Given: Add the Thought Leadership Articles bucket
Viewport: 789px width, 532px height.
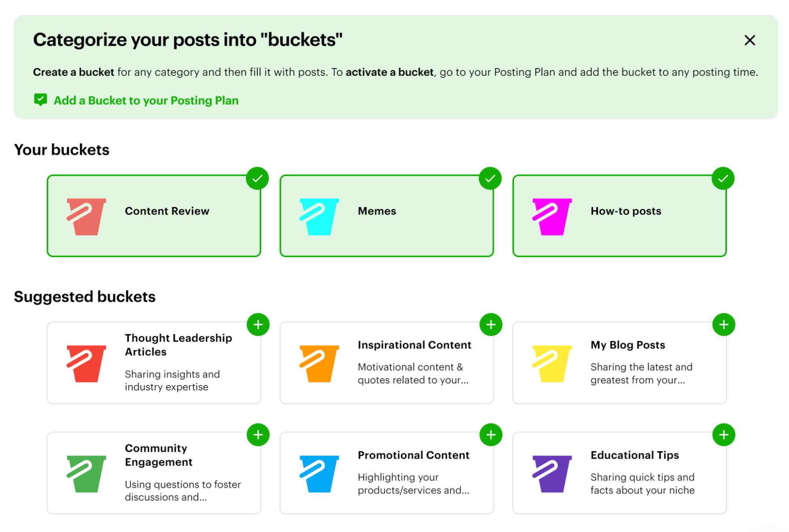Looking at the screenshot, I should [x=258, y=324].
